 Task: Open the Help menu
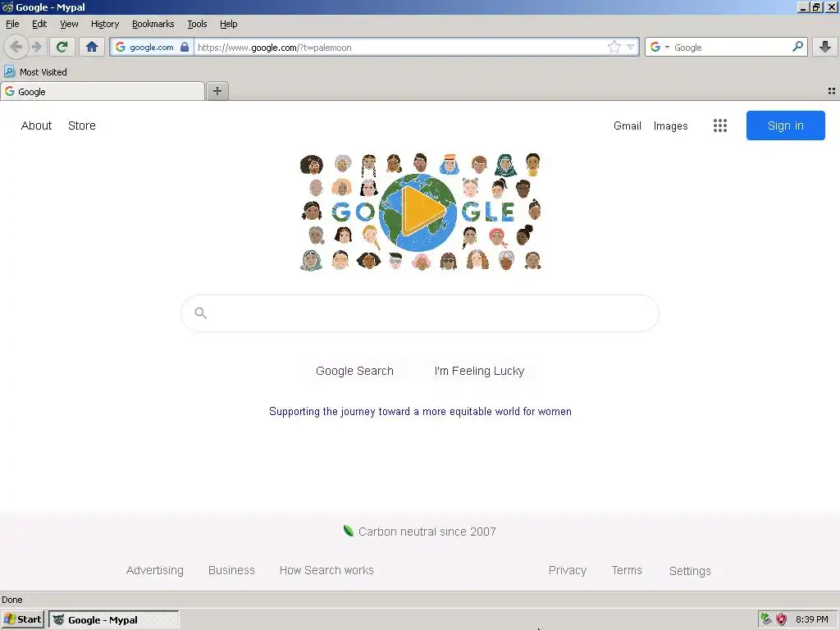click(x=228, y=24)
